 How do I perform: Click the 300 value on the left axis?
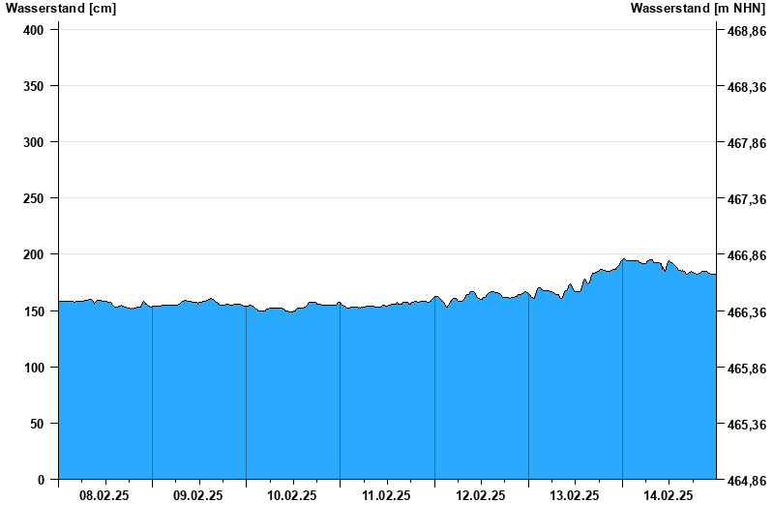coord(35,142)
